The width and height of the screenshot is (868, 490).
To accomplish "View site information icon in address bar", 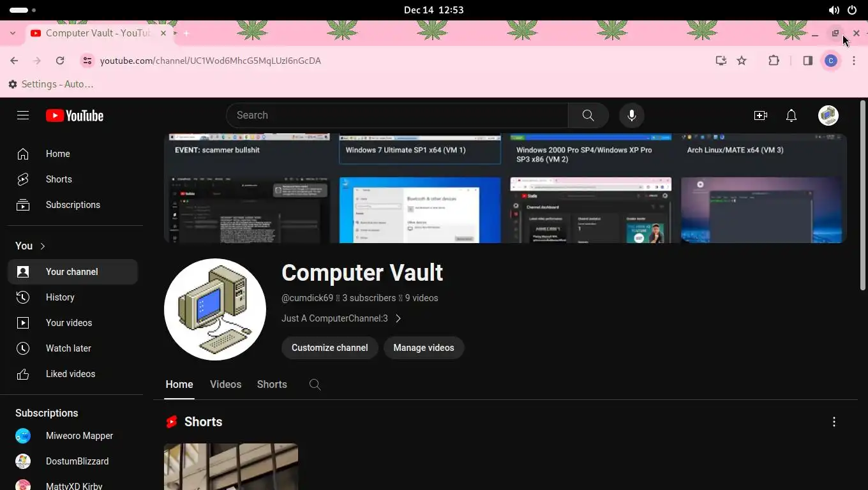I will pyautogui.click(x=87, y=61).
